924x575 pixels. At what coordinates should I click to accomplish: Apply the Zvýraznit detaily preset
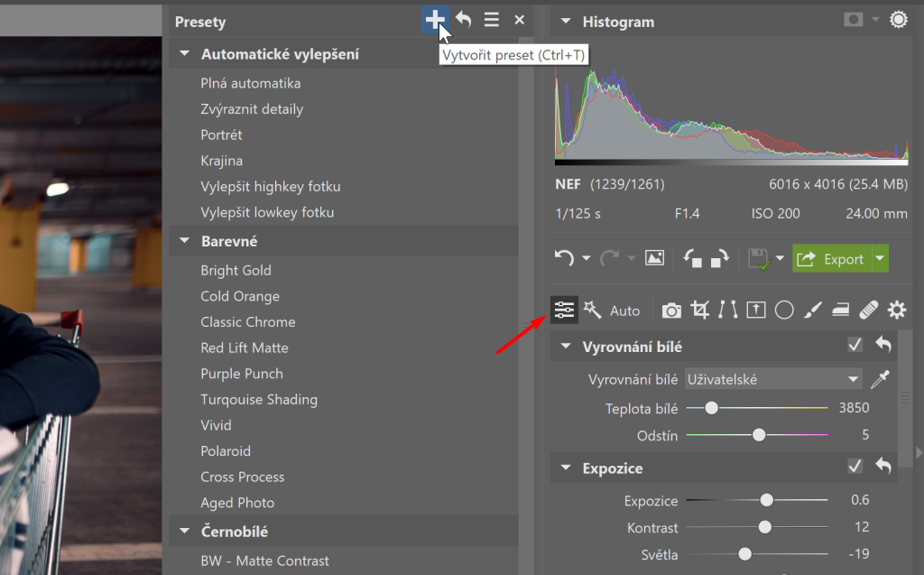tap(252, 109)
